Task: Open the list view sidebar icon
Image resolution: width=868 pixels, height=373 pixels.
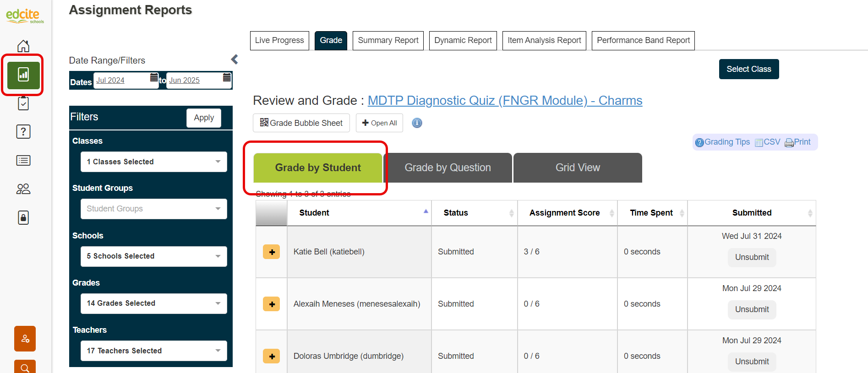Action: [23, 160]
